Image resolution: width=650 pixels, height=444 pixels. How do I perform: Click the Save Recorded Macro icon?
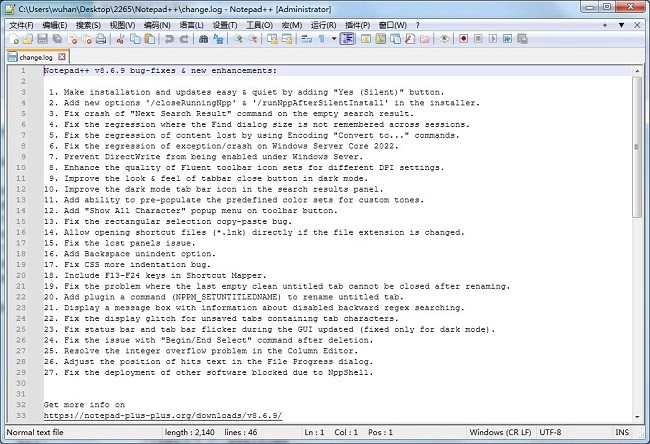coord(522,39)
